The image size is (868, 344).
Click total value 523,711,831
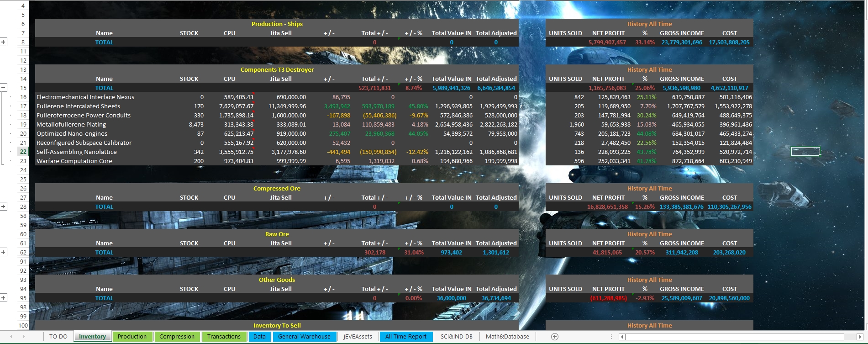[x=374, y=88]
